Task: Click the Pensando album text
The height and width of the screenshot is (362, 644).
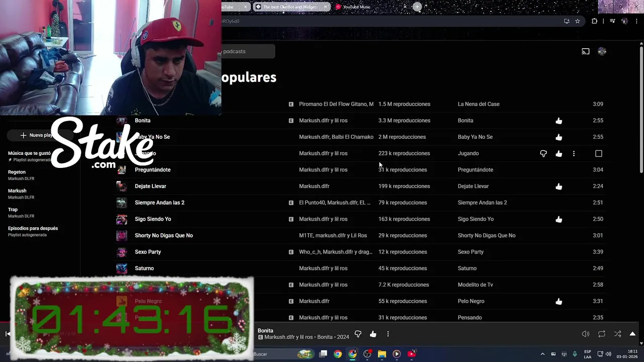Action: (470, 318)
